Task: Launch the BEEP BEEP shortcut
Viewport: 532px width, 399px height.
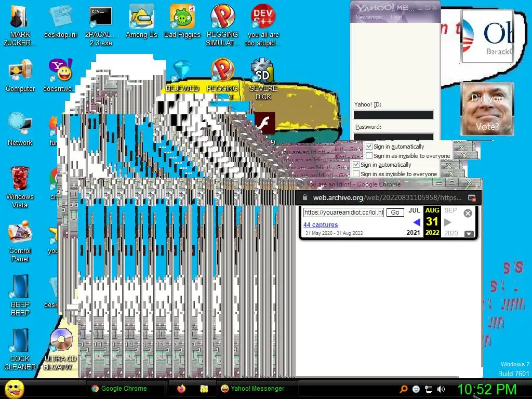Action: tap(20, 295)
